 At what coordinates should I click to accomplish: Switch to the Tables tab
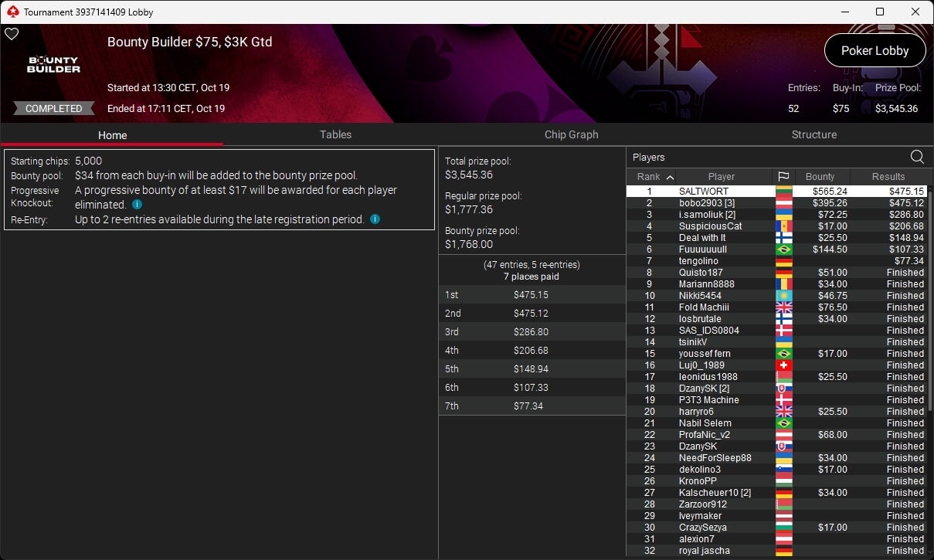coord(335,134)
